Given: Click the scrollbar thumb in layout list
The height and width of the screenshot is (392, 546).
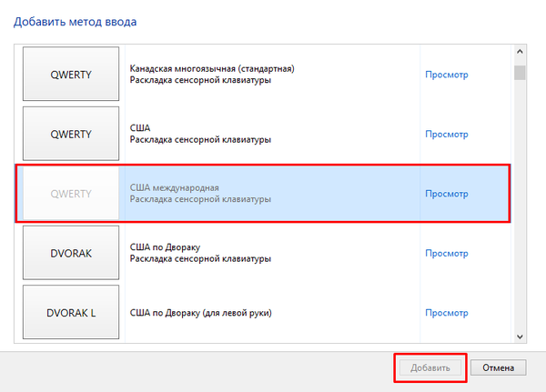Looking at the screenshot, I should coord(520,73).
